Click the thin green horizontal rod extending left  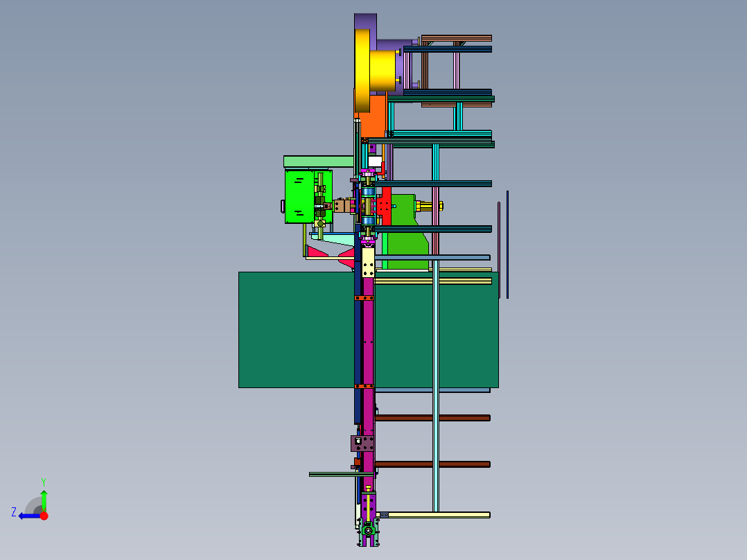[341, 474]
